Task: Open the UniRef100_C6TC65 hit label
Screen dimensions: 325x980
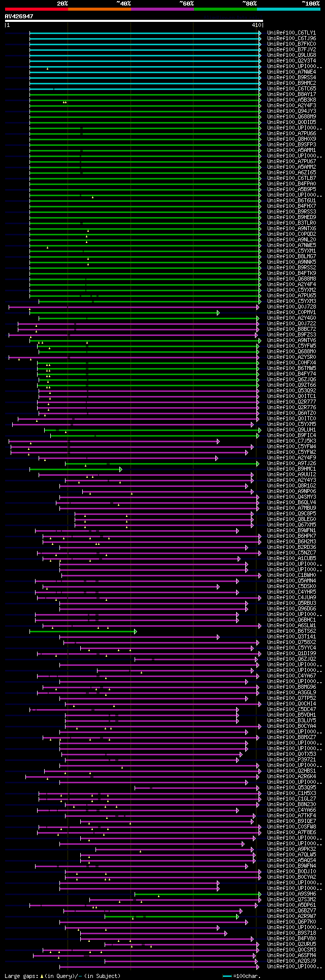Action: [291, 88]
